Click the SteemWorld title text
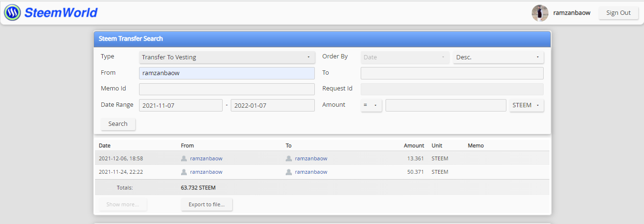 (61, 12)
